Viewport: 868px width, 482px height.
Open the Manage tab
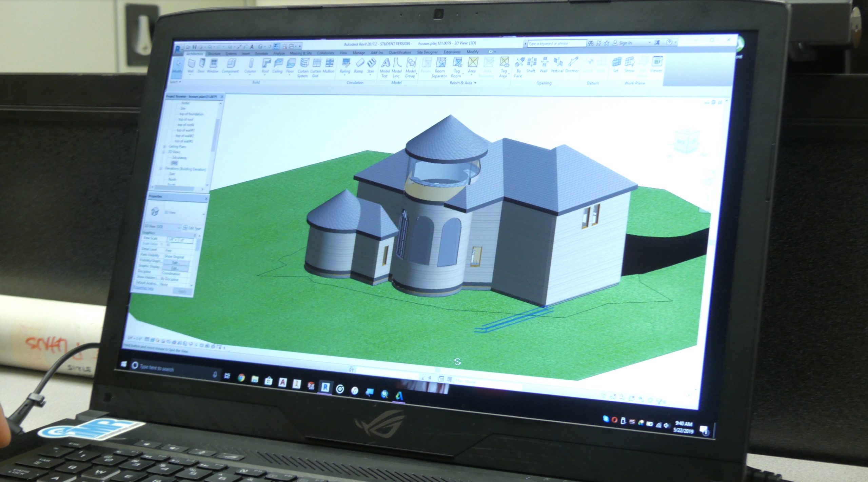358,53
